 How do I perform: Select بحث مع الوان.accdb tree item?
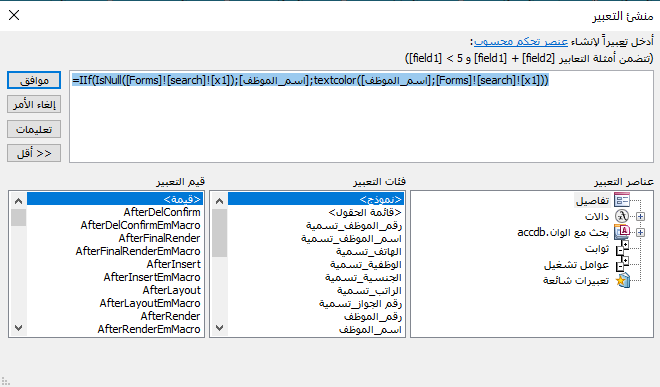(563, 232)
